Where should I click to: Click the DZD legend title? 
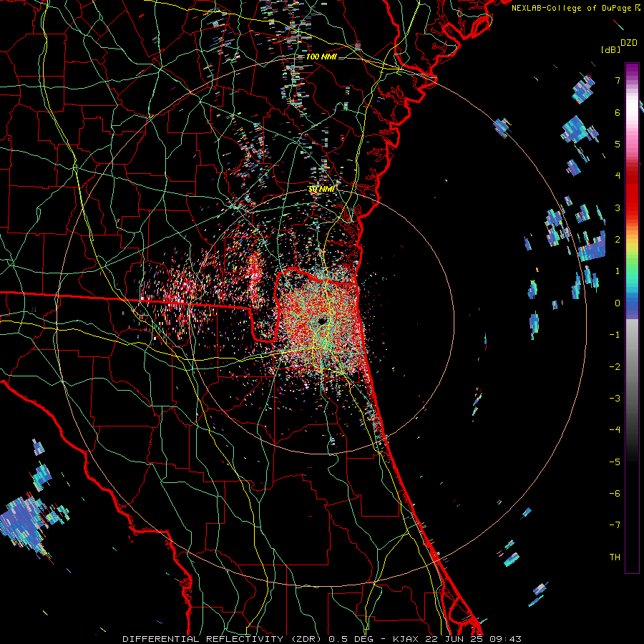tap(629, 43)
